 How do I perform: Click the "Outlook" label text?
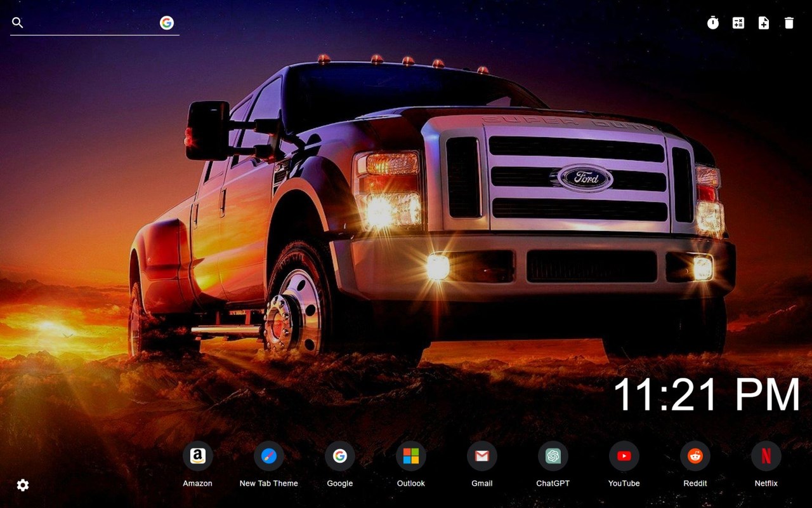411,483
